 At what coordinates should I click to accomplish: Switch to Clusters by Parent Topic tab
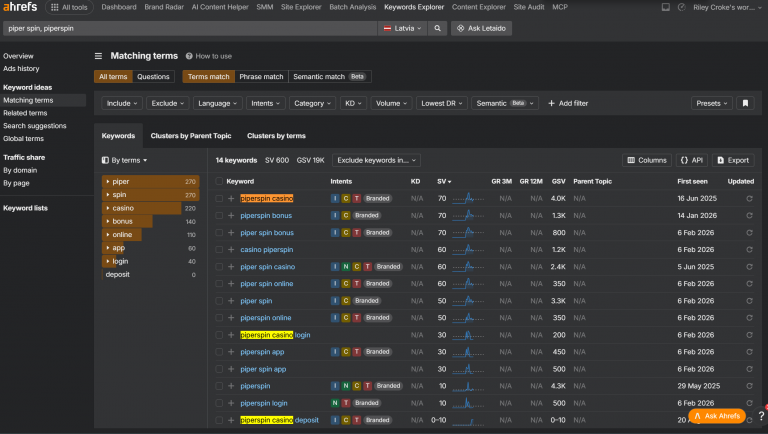click(x=191, y=136)
